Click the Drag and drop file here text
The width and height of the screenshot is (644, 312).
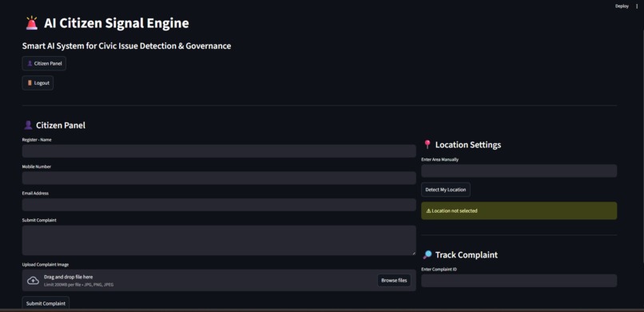(x=68, y=277)
